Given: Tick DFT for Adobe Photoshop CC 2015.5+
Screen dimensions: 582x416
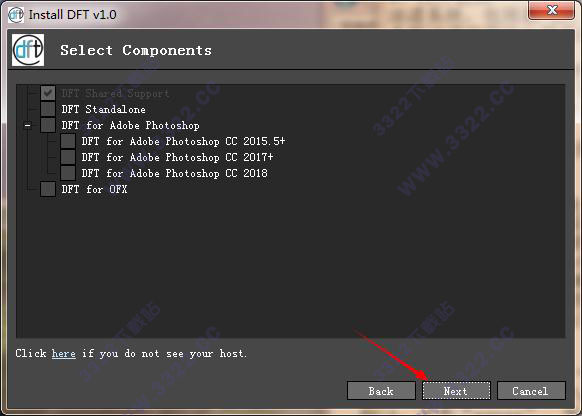Looking at the screenshot, I should tap(68, 141).
